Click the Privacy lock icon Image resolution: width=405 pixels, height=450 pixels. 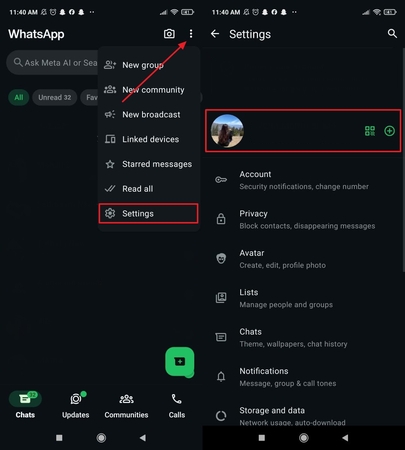(x=221, y=219)
